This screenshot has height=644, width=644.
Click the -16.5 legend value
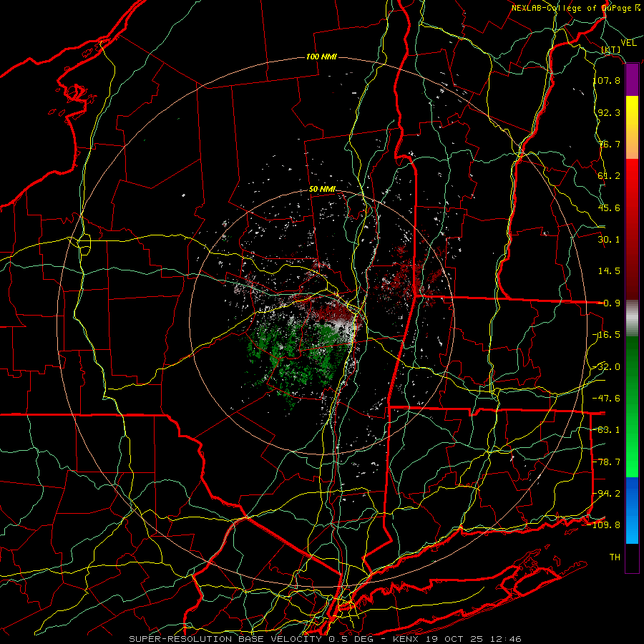pos(607,335)
